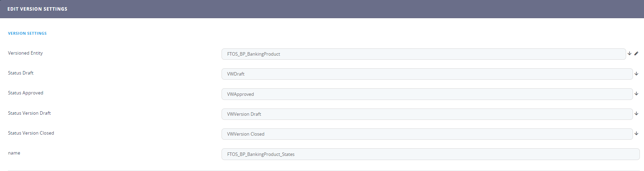Click the name field label
This screenshot has width=644, height=171.
pos(14,153)
